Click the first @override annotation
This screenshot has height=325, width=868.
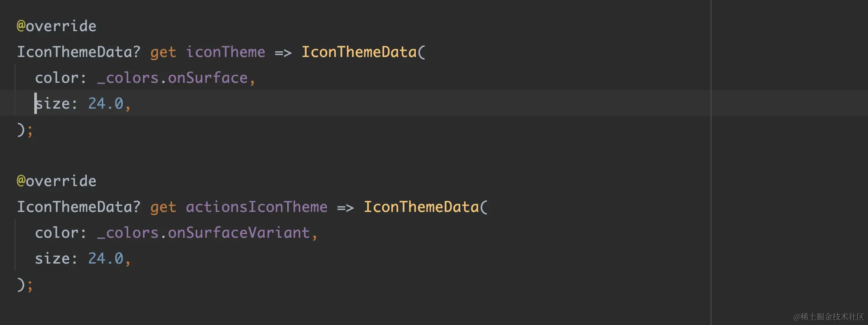tap(56, 26)
